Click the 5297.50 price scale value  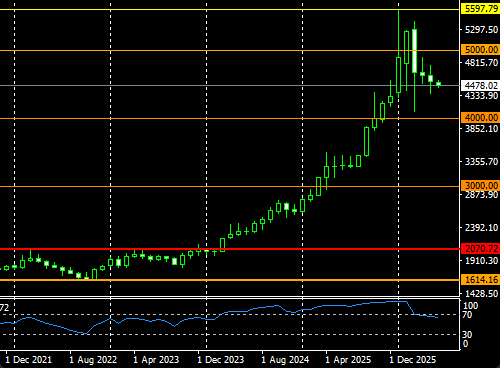click(481, 30)
